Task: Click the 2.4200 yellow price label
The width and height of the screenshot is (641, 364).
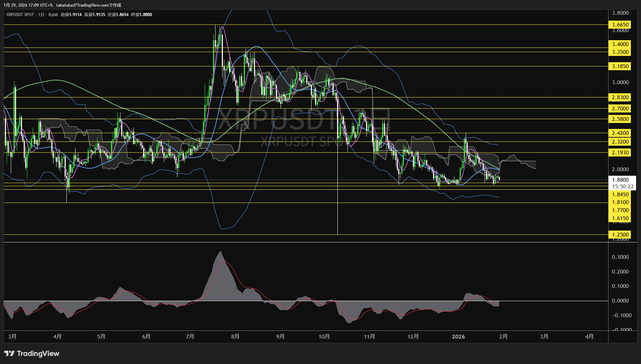Action: [620, 133]
